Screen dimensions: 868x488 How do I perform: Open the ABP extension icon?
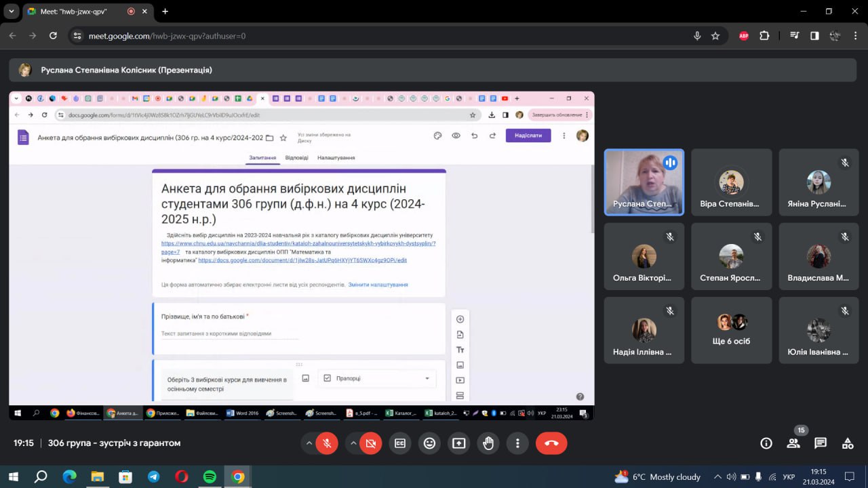[744, 36]
